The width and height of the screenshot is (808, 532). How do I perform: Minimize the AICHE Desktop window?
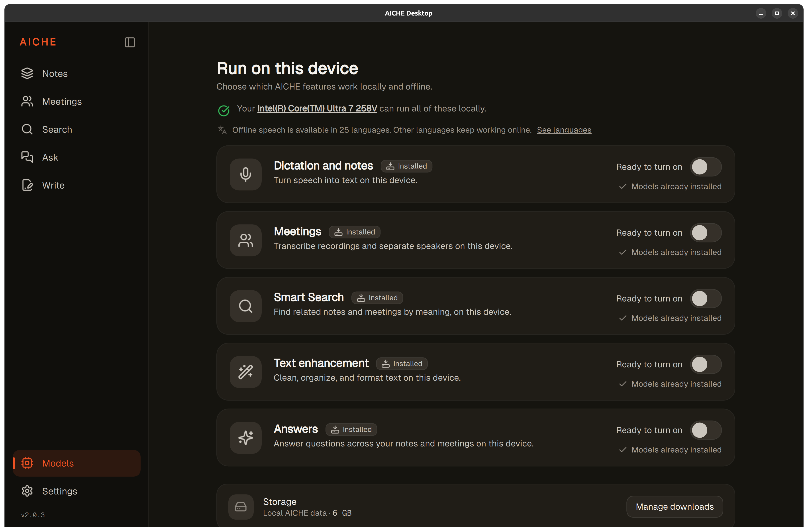(761, 13)
